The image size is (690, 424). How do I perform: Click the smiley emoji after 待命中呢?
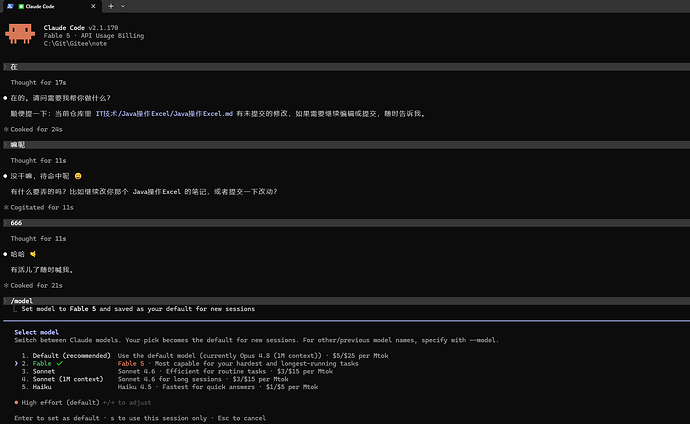(78, 176)
